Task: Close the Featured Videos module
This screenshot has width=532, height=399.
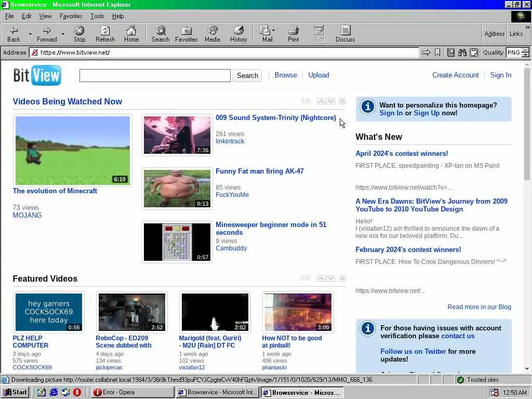Action: (x=342, y=278)
